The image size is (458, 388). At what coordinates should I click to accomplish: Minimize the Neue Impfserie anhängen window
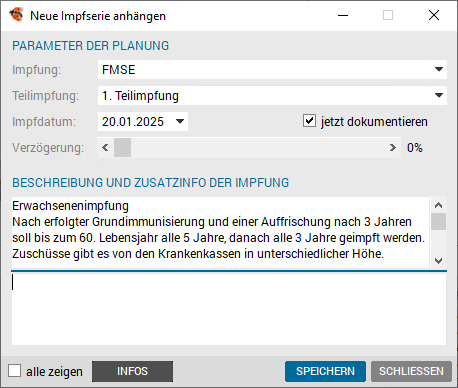point(343,15)
